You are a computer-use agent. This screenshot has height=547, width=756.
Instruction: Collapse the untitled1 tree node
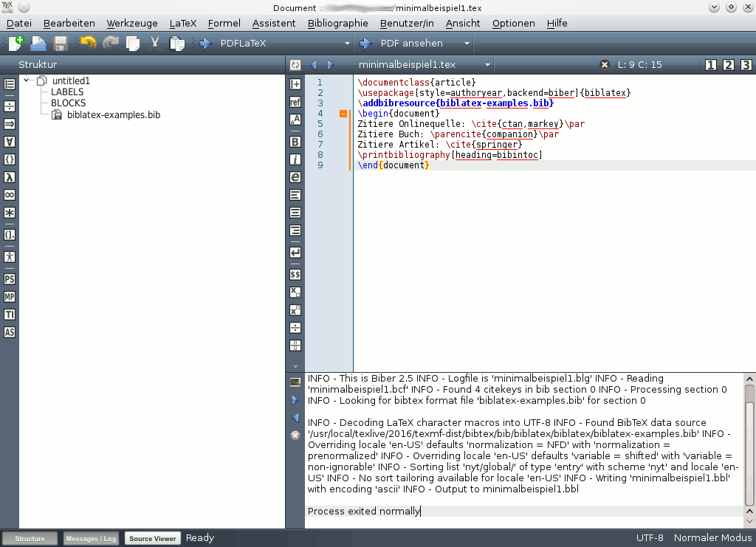click(27, 80)
